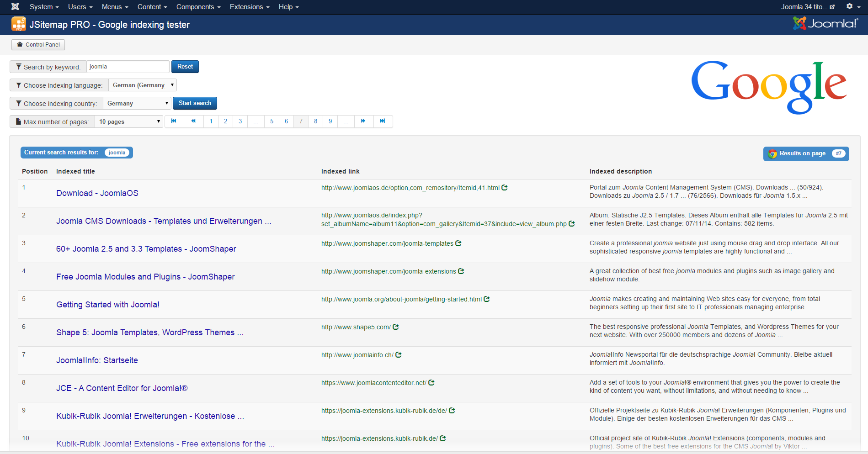The width and height of the screenshot is (868, 454).
Task: Open 60+ Joomla 2.5 and 3.3 Templates link
Action: click(x=146, y=249)
